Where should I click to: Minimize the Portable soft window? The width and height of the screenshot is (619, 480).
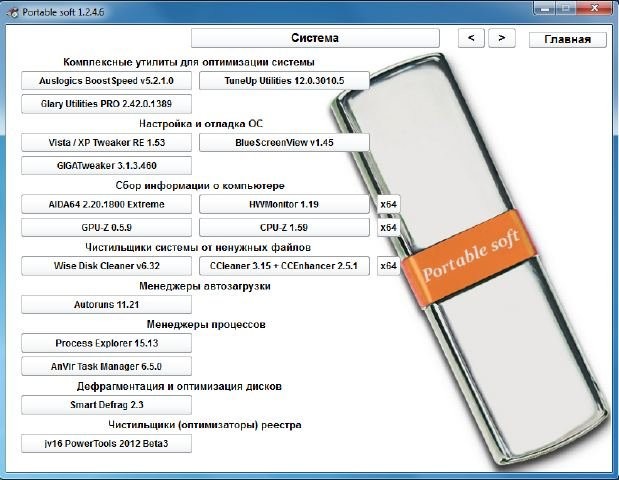[545, 8]
